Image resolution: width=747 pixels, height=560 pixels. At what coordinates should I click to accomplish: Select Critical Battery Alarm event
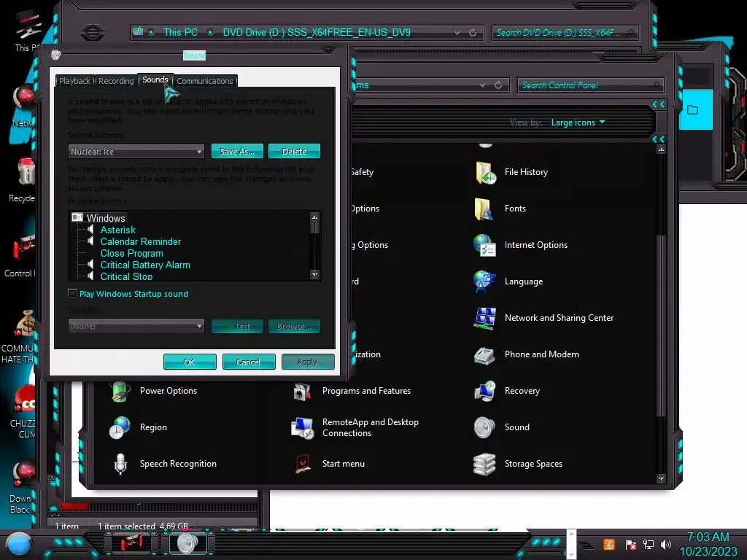point(145,265)
